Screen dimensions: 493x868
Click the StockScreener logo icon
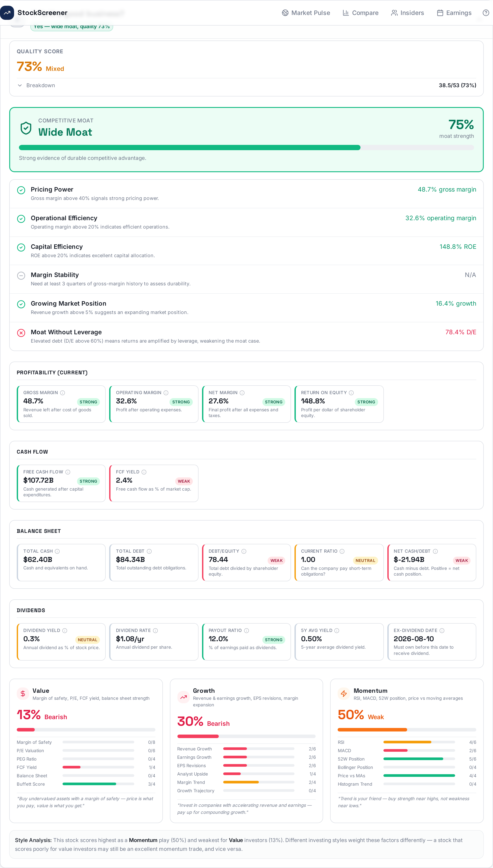(7, 13)
